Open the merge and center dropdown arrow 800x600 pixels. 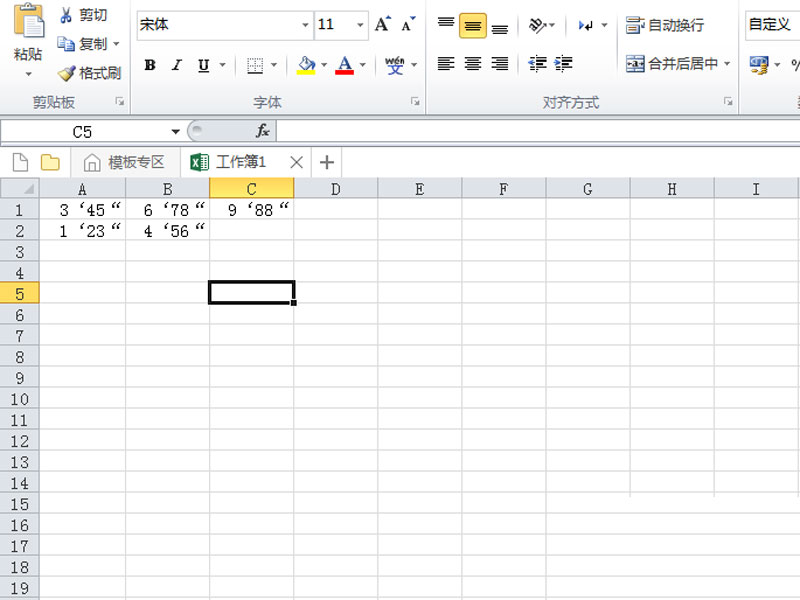pos(727,64)
